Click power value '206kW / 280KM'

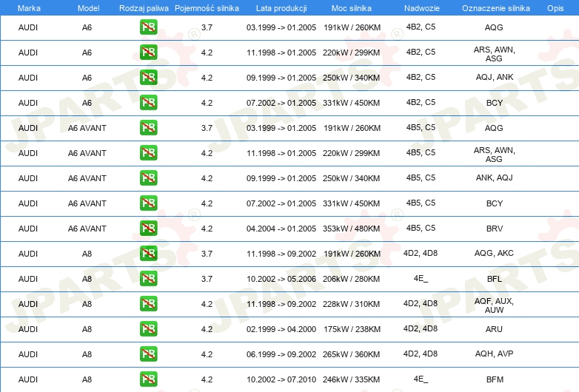coord(351,279)
